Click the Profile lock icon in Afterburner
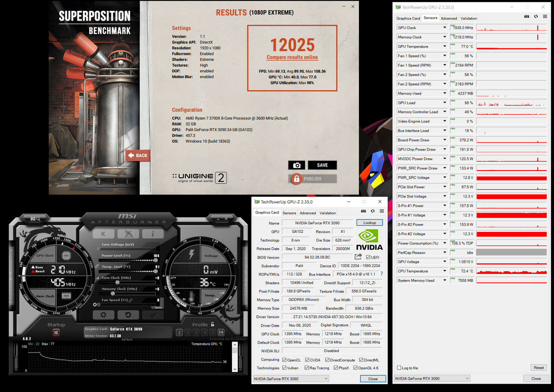Image resolution: width=554 pixels, height=392 pixels. 212,324
